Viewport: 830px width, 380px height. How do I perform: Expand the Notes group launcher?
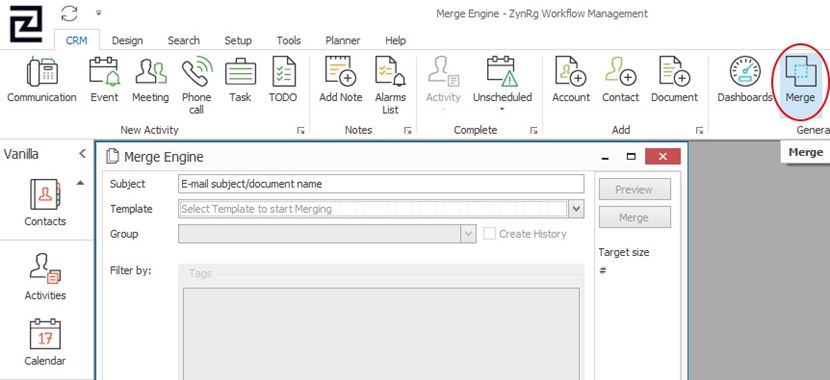pyautogui.click(x=408, y=130)
